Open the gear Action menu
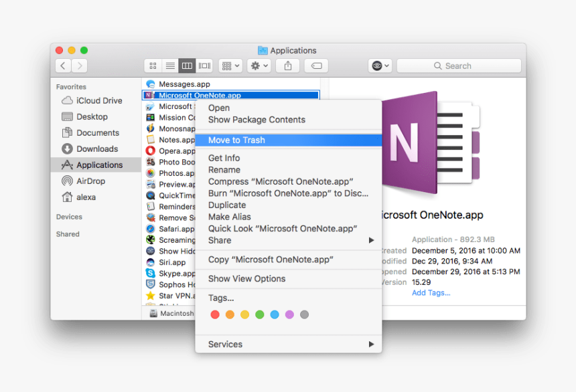Screen dimensions: 576x392 click(x=259, y=66)
